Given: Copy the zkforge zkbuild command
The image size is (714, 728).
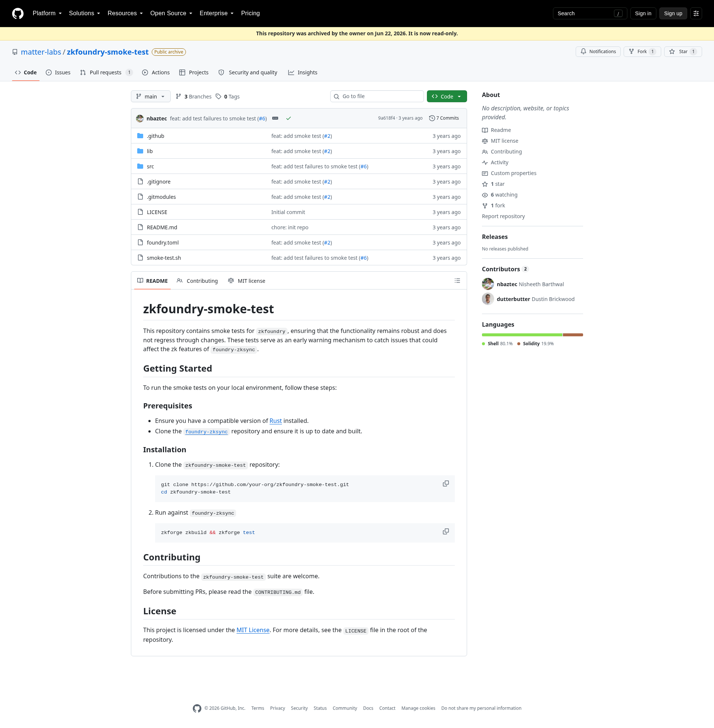Looking at the screenshot, I should tap(446, 532).
